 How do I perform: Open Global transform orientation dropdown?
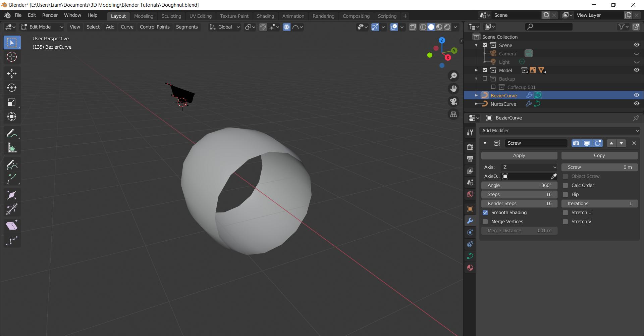coord(224,27)
